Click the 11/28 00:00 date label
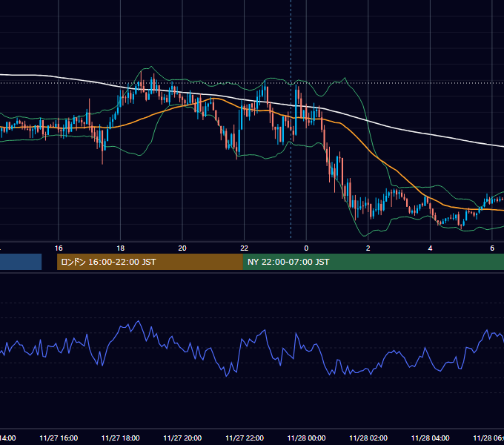Viewport: 504px width, 445px height. (x=306, y=438)
